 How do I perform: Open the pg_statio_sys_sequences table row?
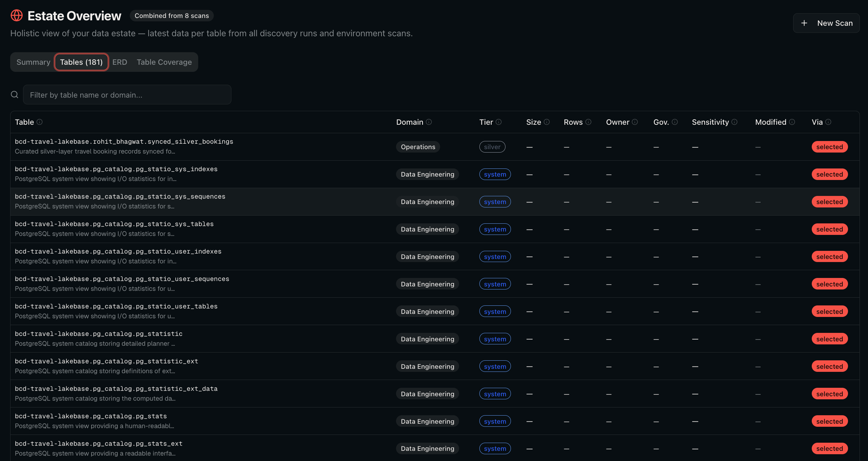(435, 202)
